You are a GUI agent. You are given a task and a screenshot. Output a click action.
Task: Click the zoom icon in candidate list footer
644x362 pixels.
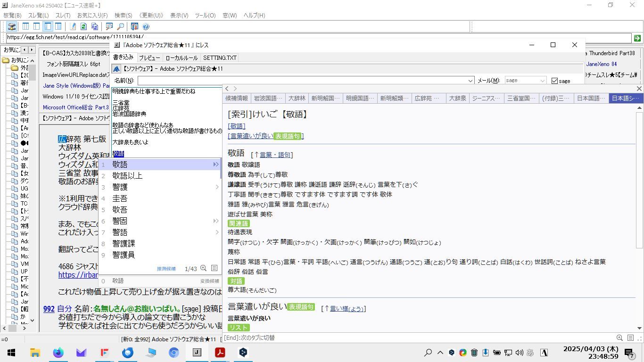pyautogui.click(x=203, y=268)
